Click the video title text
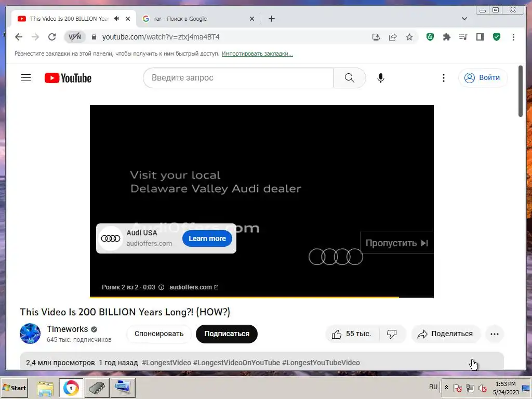532x399 pixels. coord(125,312)
